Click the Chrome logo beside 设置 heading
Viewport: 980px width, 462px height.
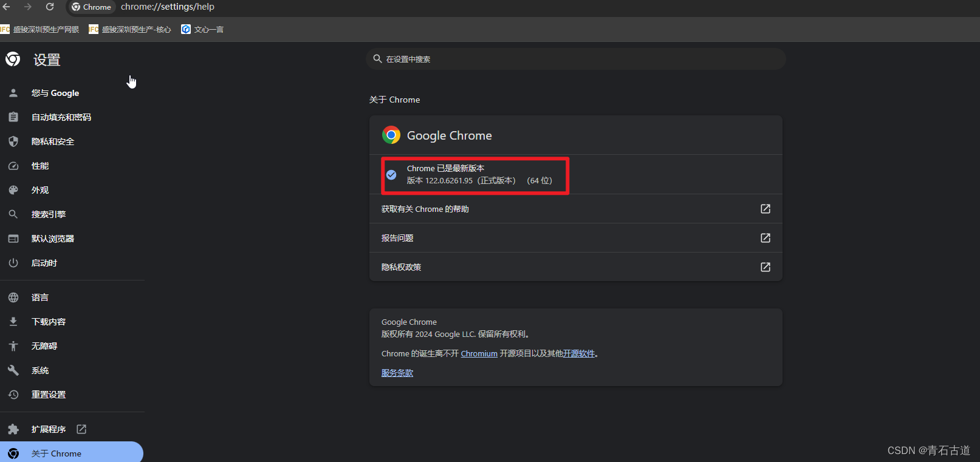[13, 59]
